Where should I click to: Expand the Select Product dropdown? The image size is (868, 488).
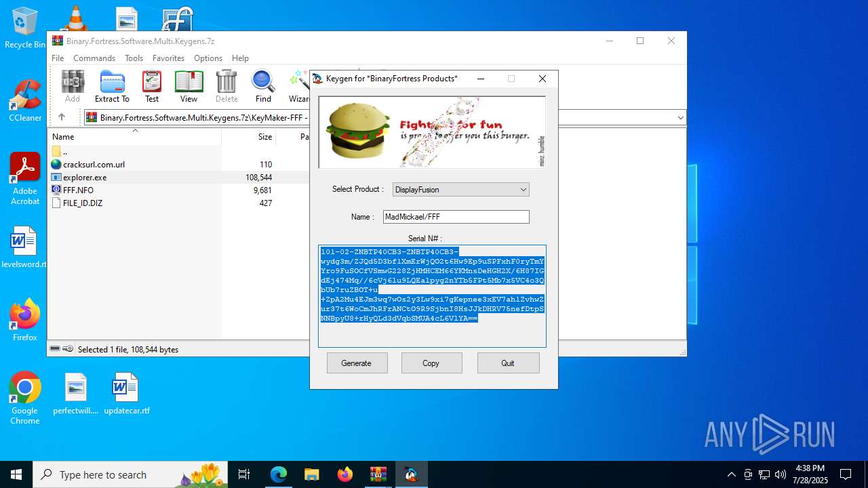click(523, 190)
